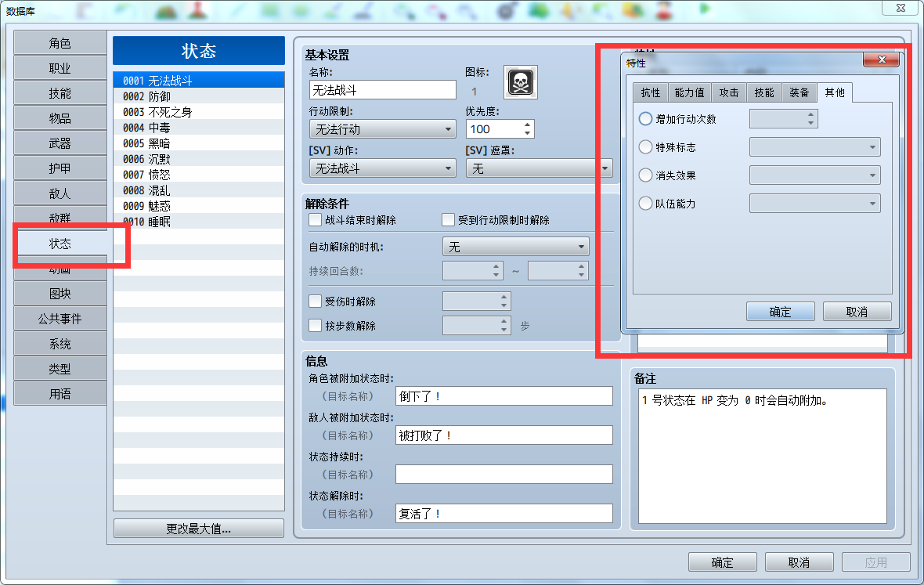
Task: Open the 装备 tab in 特性 dialog
Action: click(x=799, y=92)
